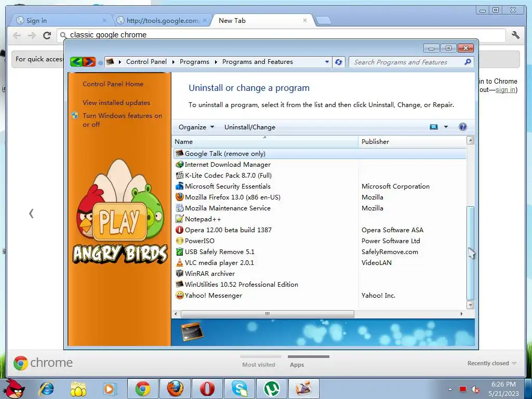Screen dimensions: 532x399
Task: Click the horizontal scrollbar thumb in program list
Action: click(x=268, y=314)
